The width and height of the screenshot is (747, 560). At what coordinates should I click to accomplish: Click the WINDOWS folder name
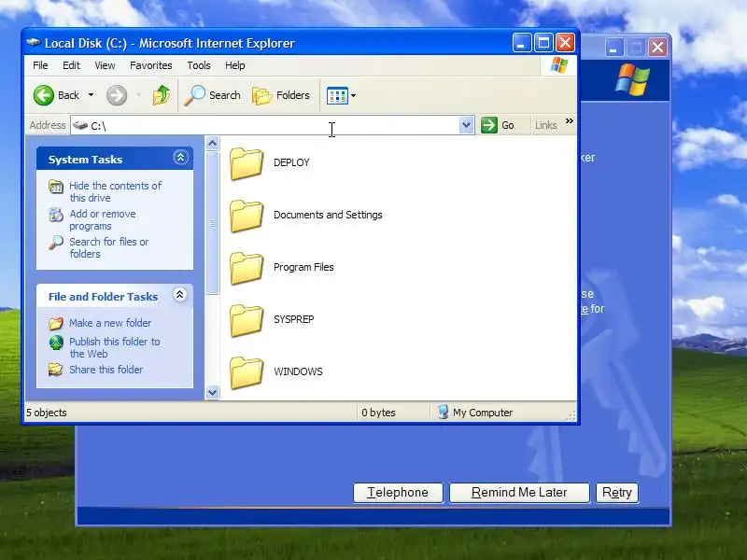pyautogui.click(x=298, y=371)
